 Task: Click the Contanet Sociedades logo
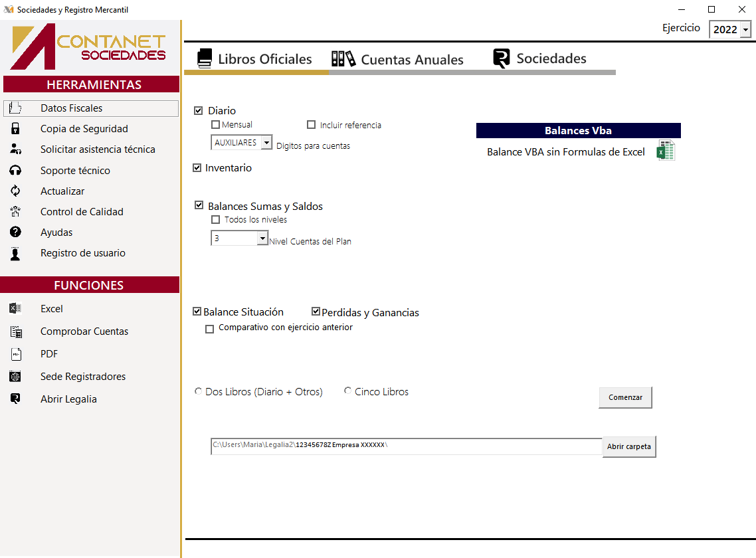click(x=89, y=46)
